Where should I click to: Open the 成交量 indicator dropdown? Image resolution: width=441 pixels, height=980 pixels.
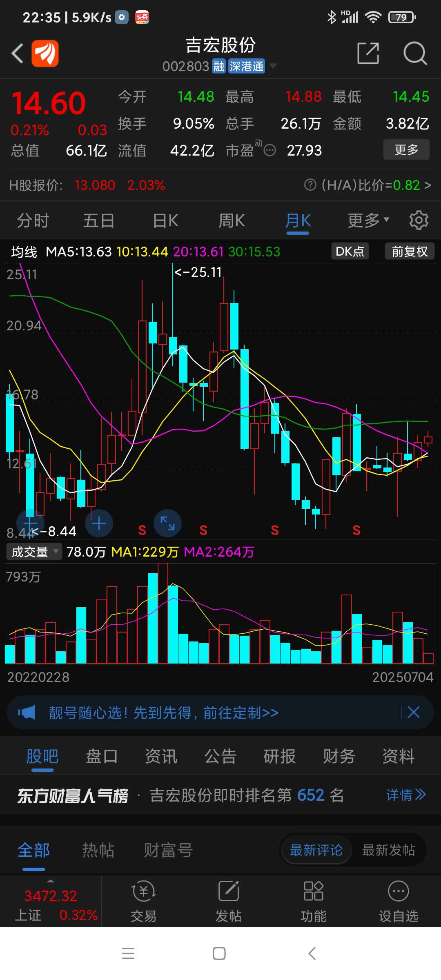pyautogui.click(x=34, y=552)
